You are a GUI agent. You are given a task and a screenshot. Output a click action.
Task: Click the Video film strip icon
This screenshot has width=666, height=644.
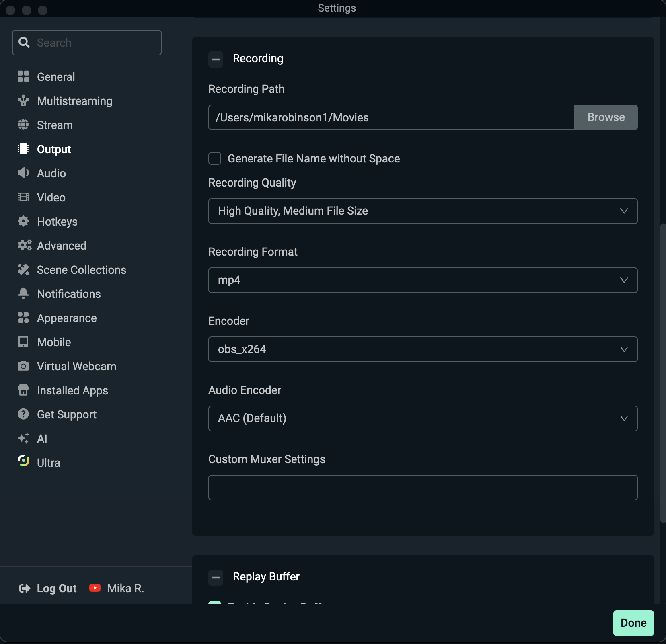point(23,197)
